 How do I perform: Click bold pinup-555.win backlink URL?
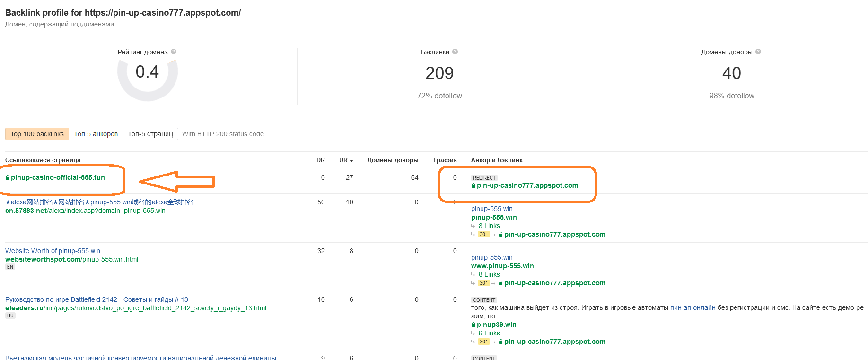pyautogui.click(x=494, y=217)
